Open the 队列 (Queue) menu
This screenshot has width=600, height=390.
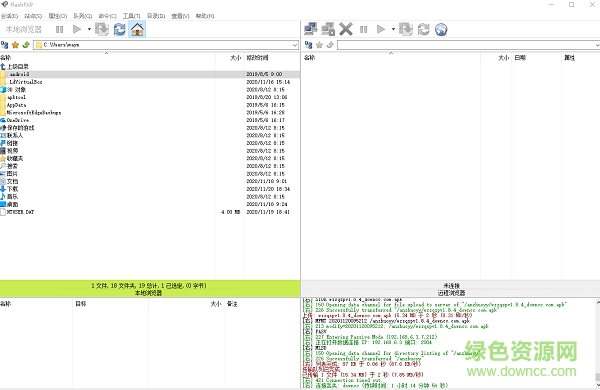point(83,16)
